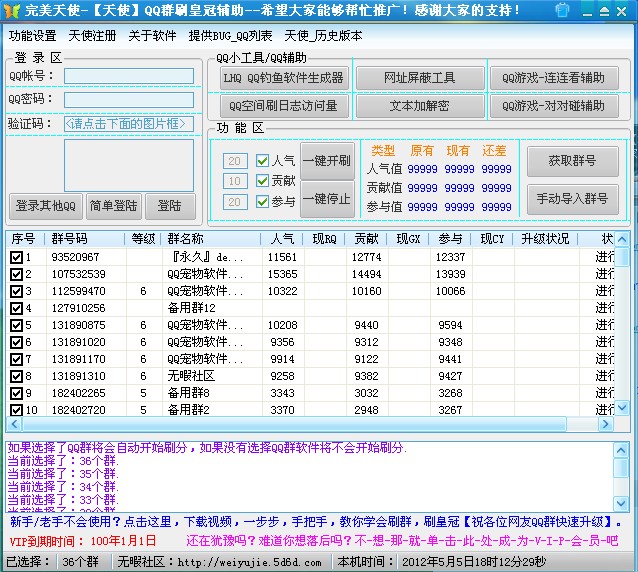Click the group list scroll-left arrow
The height and width of the screenshot is (572, 638).
14,424
